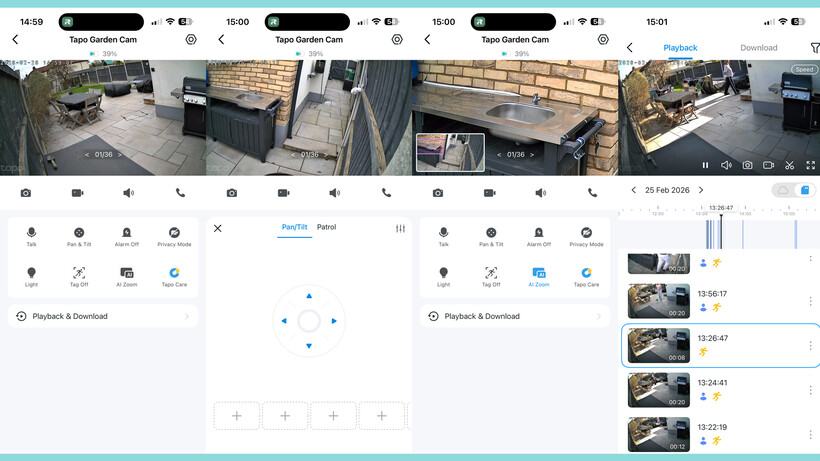Open Playback & Download on the 14:59 screen
820x461 pixels.
coord(103,316)
